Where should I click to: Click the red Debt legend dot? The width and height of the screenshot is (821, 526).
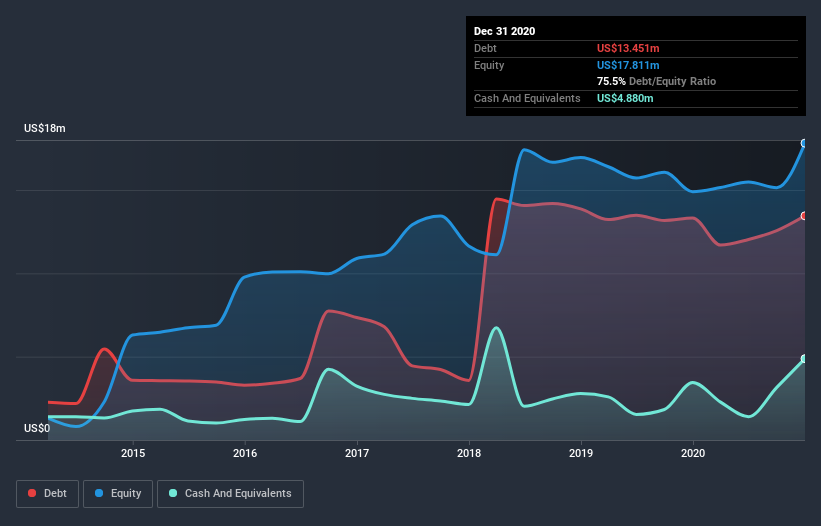(x=32, y=493)
